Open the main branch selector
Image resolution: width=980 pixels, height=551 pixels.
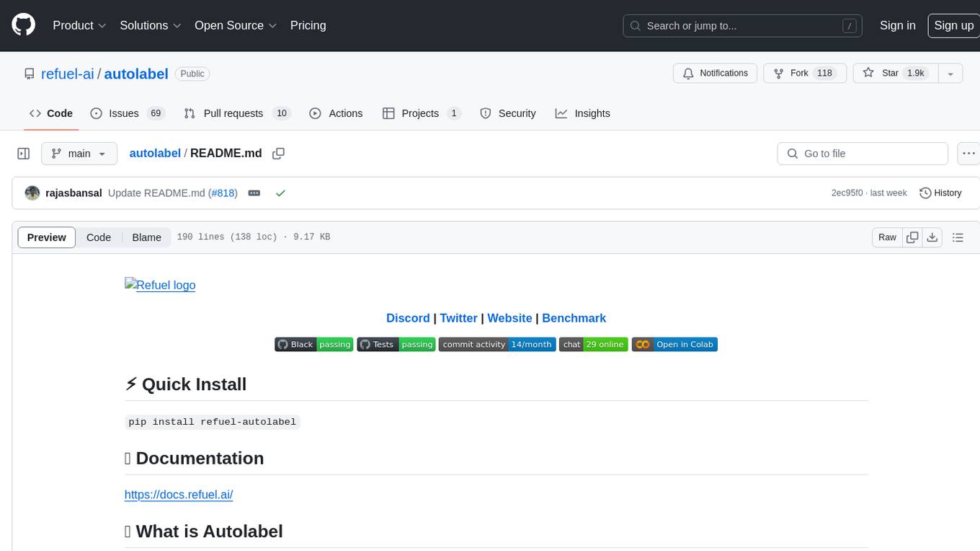coord(79,154)
